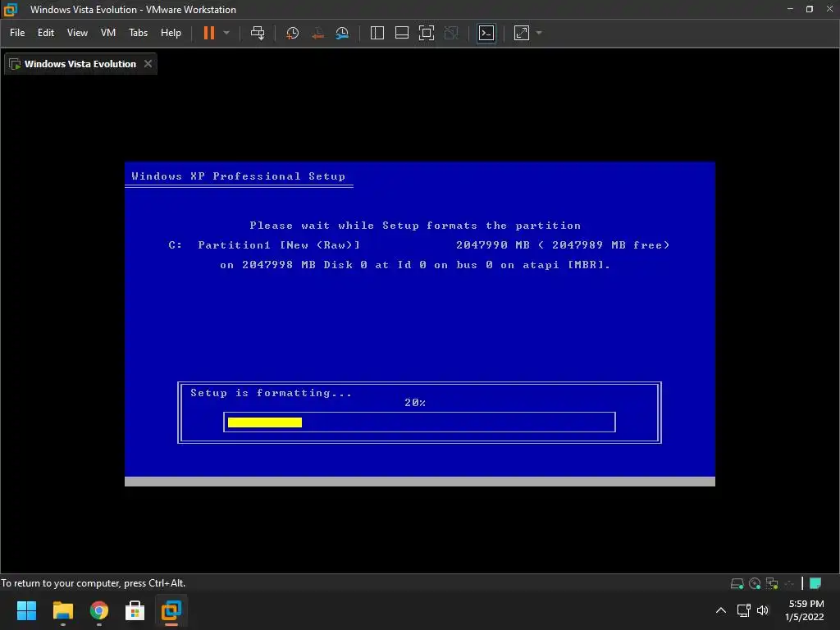
Task: Pause the virtual machine
Action: tap(209, 33)
